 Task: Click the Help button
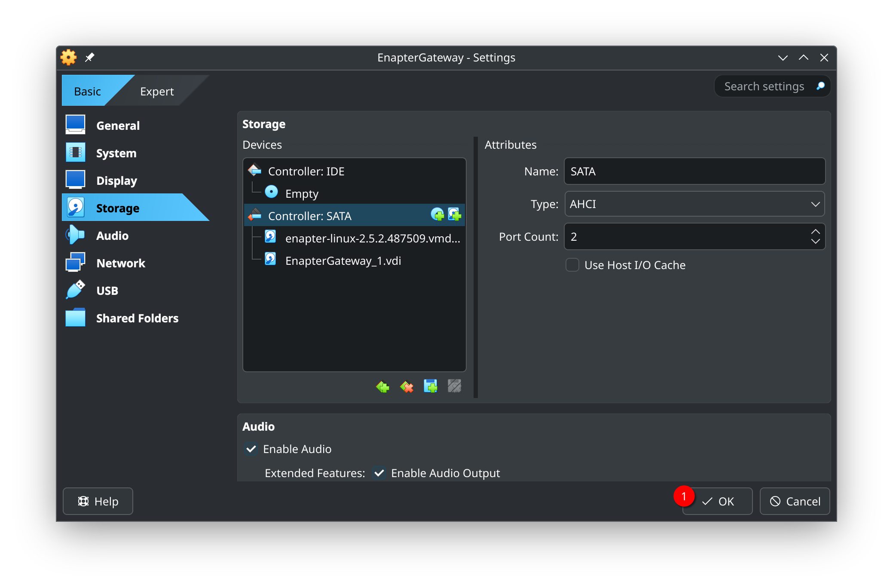coord(98,501)
